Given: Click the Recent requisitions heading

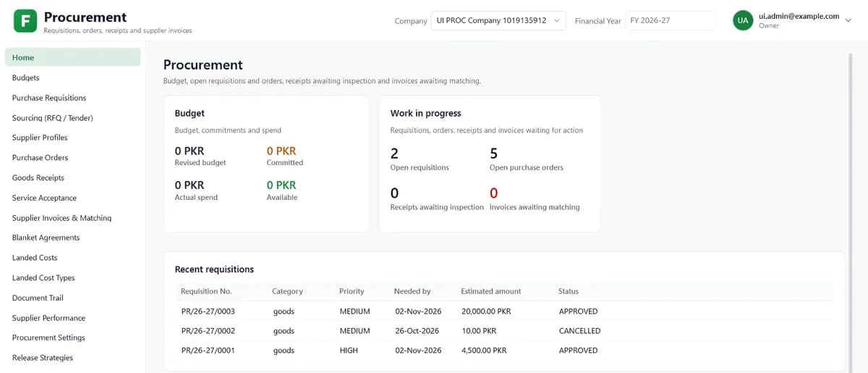Looking at the screenshot, I should (x=214, y=269).
